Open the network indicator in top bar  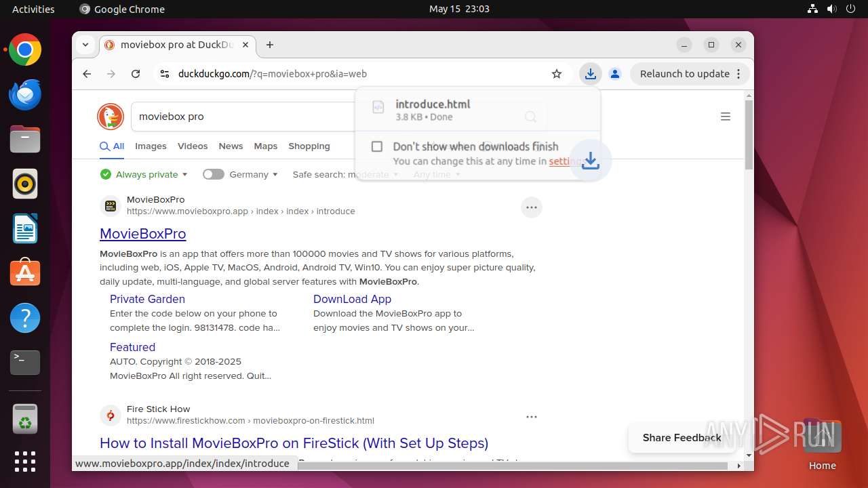[812, 9]
